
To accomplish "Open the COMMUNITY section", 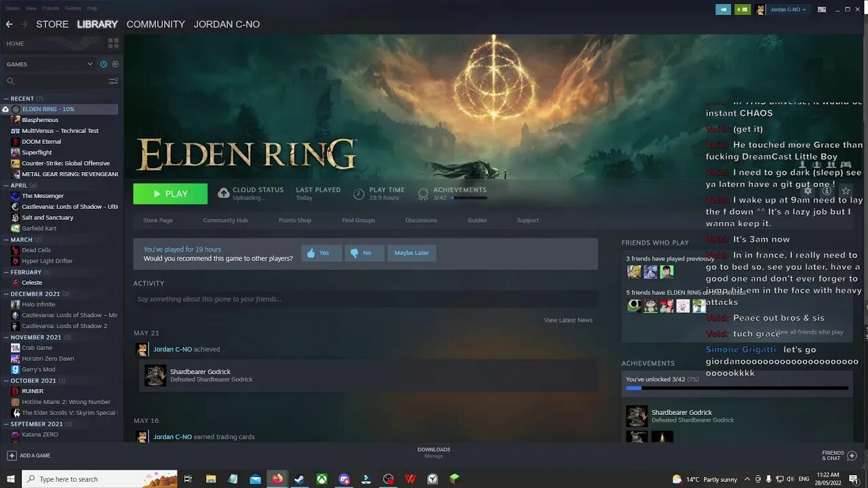I will click(155, 24).
